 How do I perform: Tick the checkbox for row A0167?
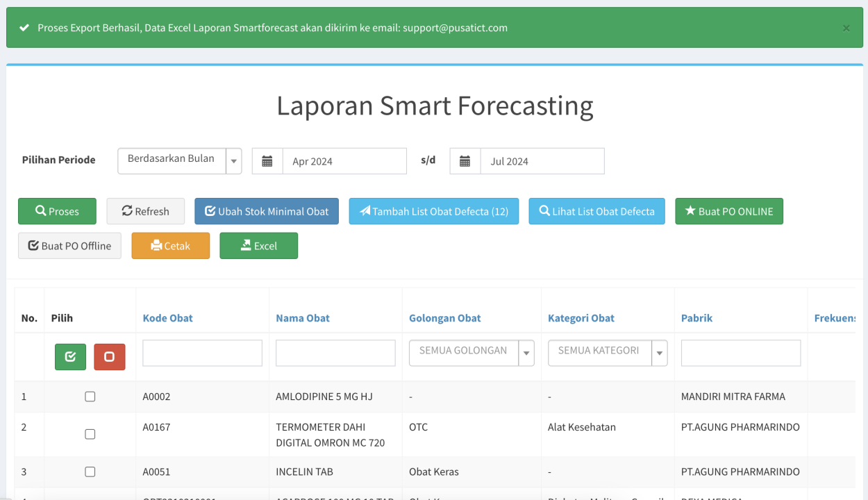[90, 434]
